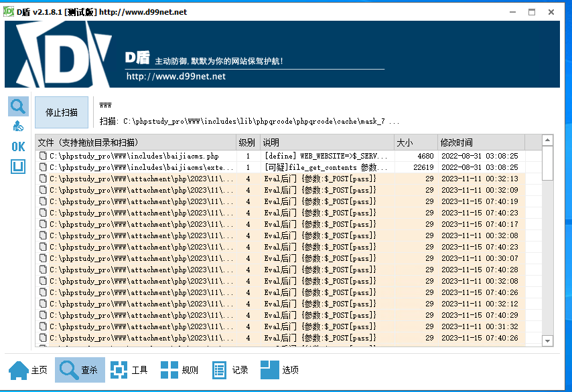Minimize the D盾 window
The height and width of the screenshot is (392, 572).
click(512, 12)
